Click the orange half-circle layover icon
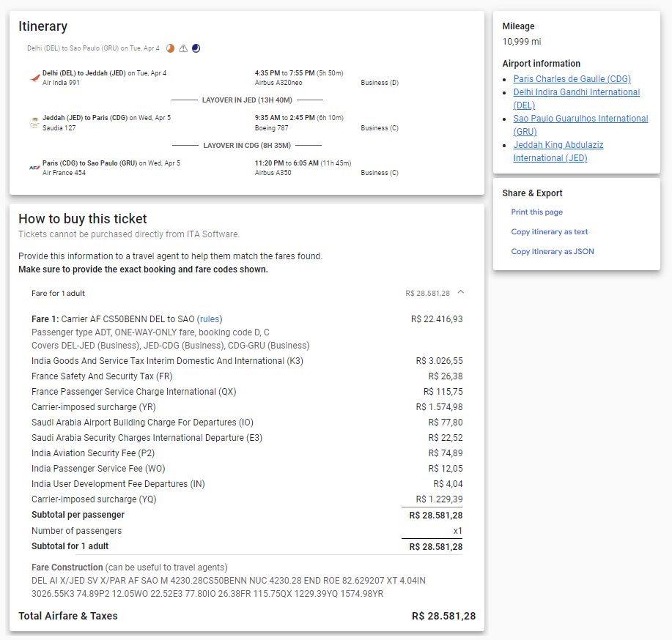Screen dimensions: 672x640 [170, 48]
